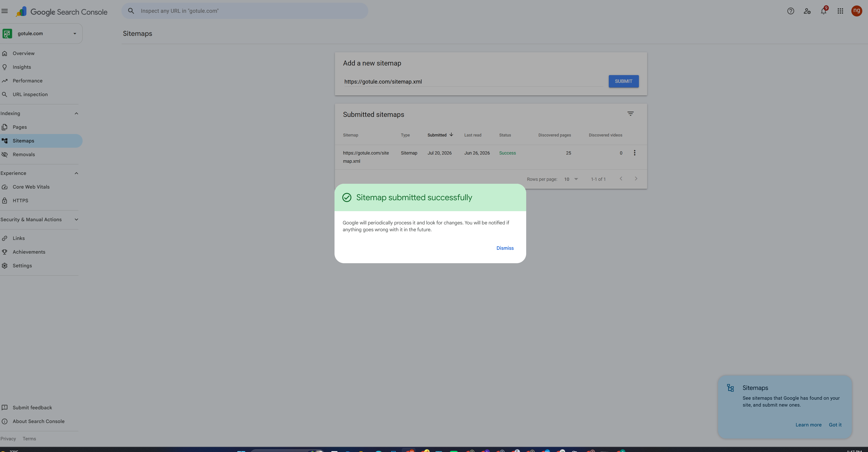Click the success checkmark icon in dialog
The image size is (868, 452).
[x=347, y=197]
